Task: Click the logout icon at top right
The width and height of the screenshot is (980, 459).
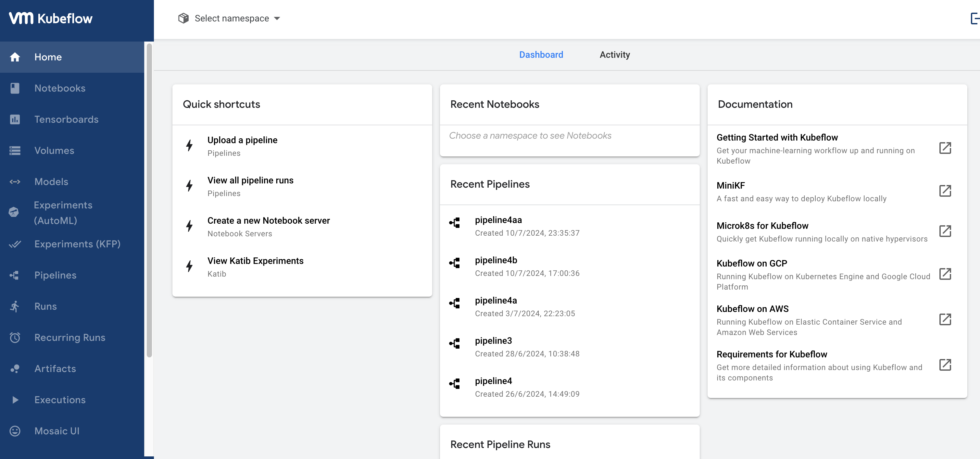Action: click(975, 18)
